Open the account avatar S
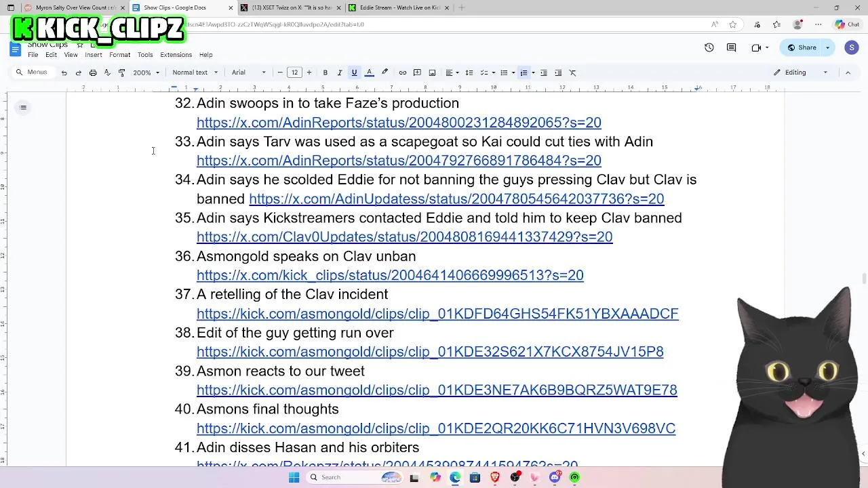Screen dimensions: 868x488 tap(852, 47)
